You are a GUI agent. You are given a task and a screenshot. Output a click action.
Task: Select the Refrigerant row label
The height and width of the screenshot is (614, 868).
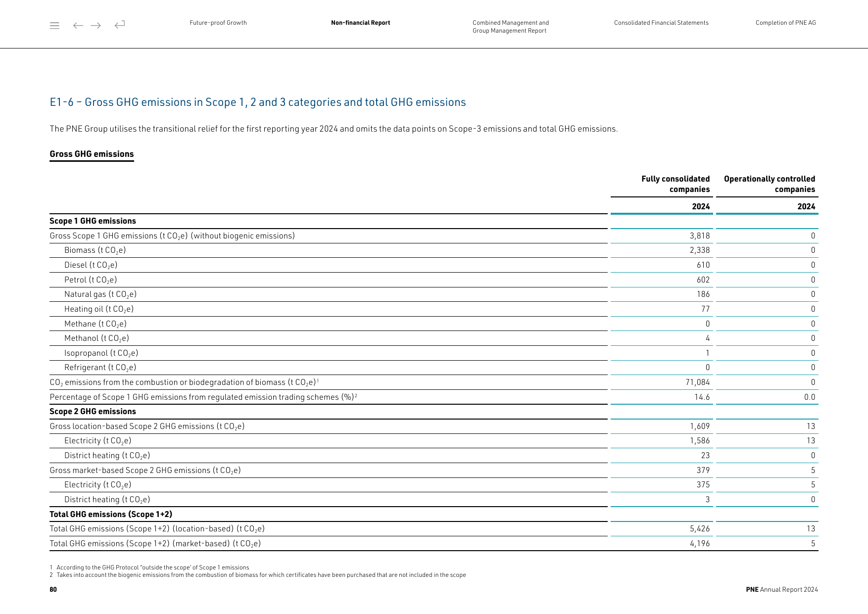(x=100, y=368)
